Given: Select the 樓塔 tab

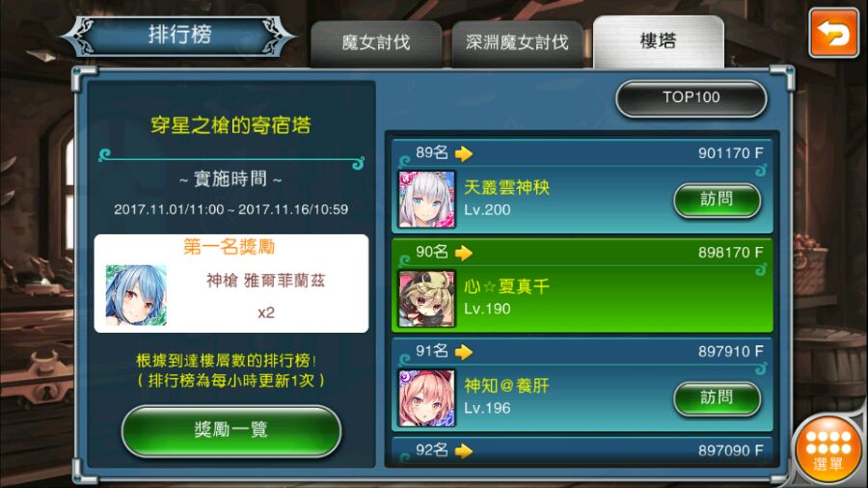Looking at the screenshot, I should point(658,42).
